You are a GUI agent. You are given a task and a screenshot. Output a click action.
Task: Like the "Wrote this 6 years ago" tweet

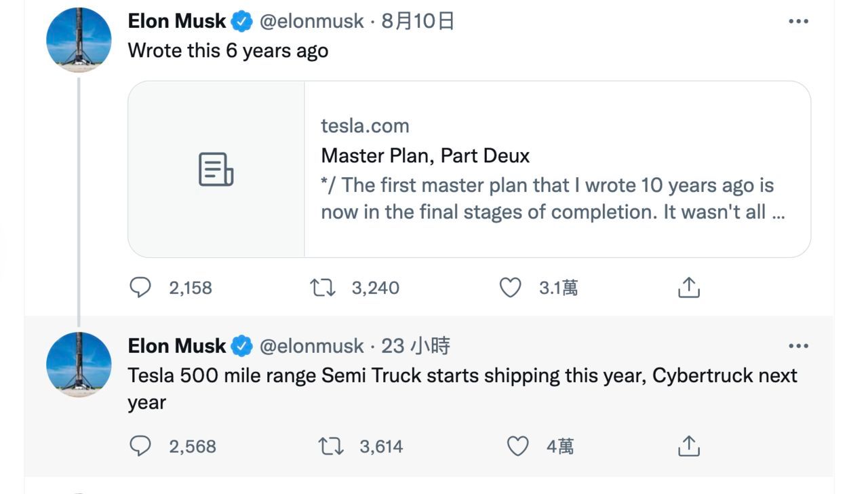(x=510, y=288)
